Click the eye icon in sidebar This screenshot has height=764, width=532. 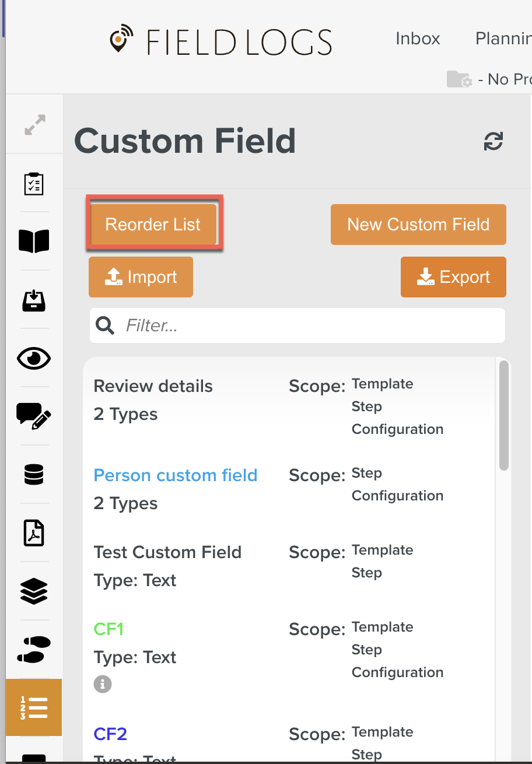point(34,358)
